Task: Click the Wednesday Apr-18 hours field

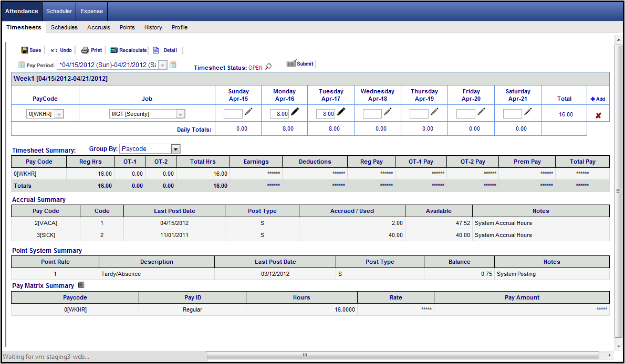Action: coord(372,114)
